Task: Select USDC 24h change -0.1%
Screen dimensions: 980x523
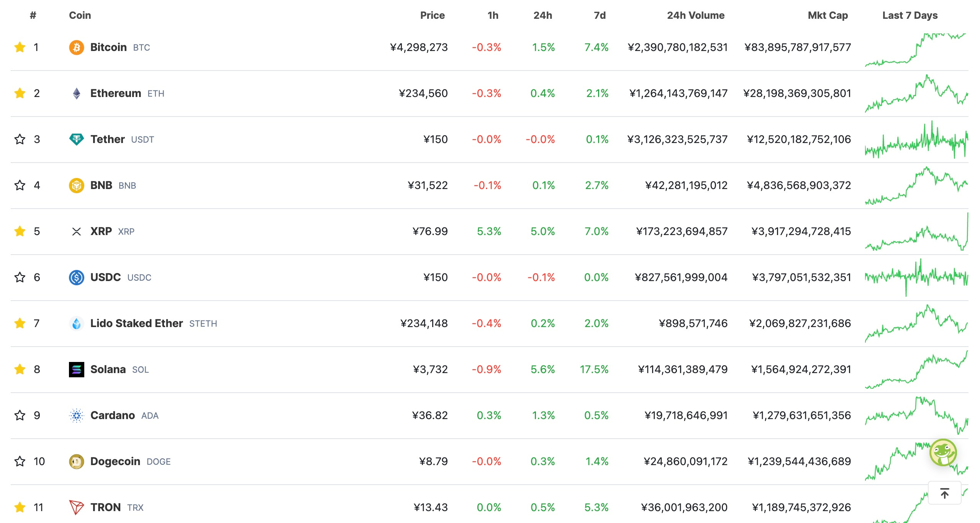Action: 541,277
